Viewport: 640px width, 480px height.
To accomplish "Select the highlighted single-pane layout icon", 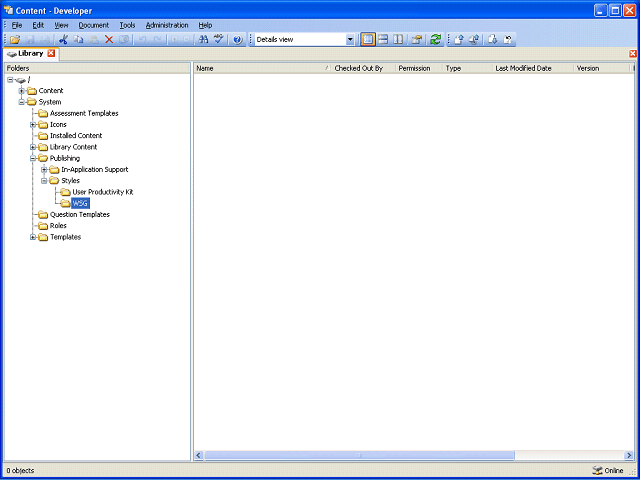I will tap(368, 40).
